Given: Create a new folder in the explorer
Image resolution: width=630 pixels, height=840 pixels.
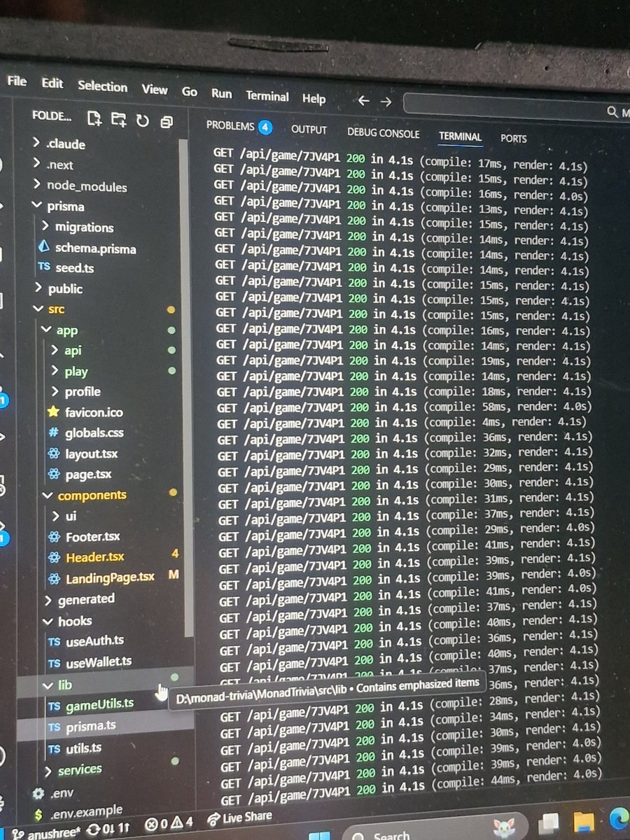Looking at the screenshot, I should click(118, 120).
